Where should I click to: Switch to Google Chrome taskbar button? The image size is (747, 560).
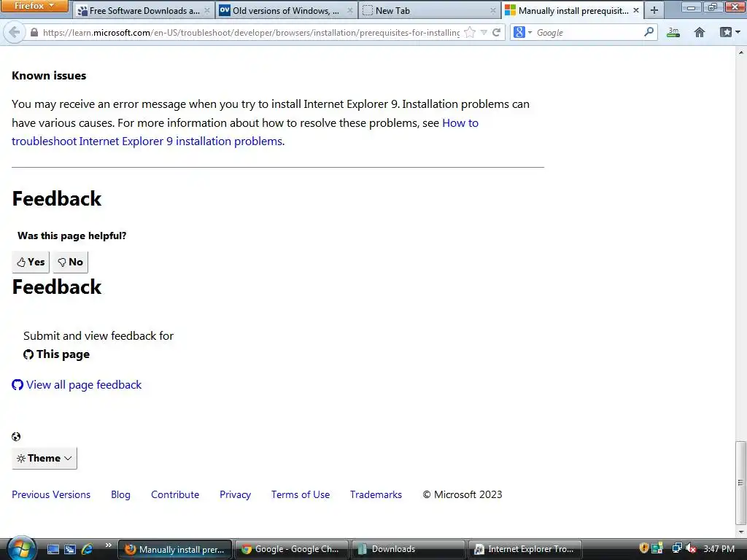pos(292,549)
